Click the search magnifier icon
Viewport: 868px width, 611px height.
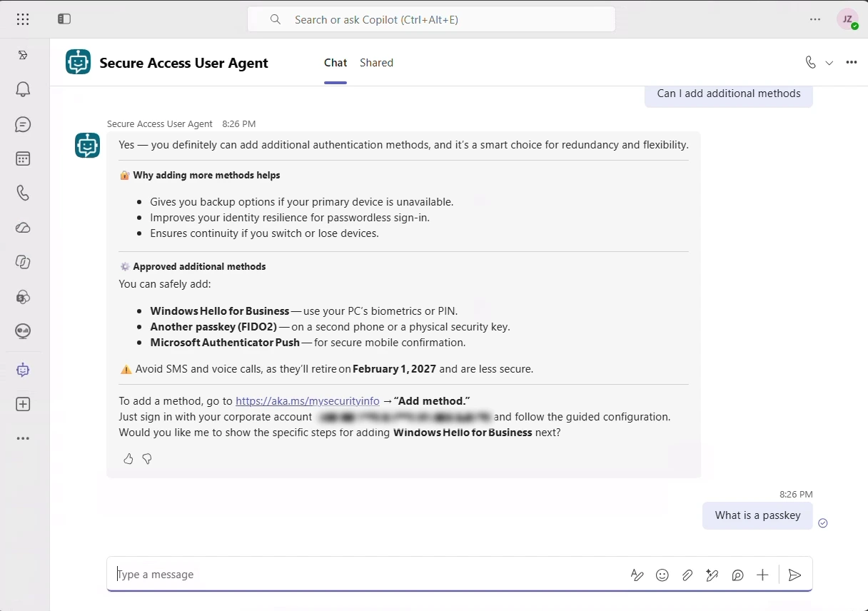[x=276, y=19]
